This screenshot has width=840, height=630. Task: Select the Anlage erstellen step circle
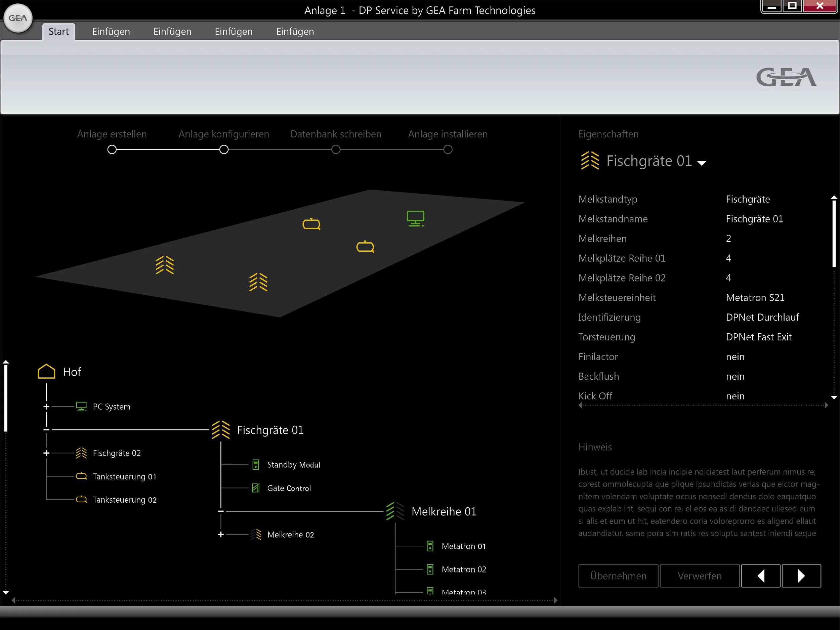click(x=112, y=150)
